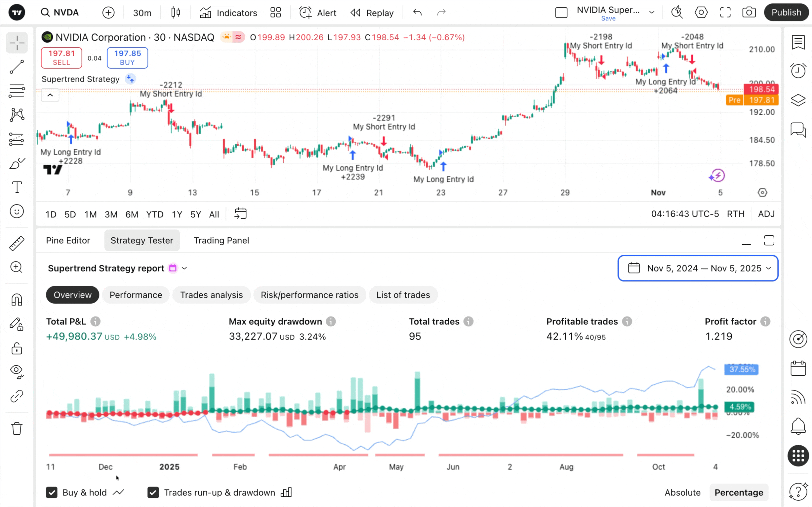Switch to the Pine Editor tab
This screenshot has height=507, width=812.
68,241
